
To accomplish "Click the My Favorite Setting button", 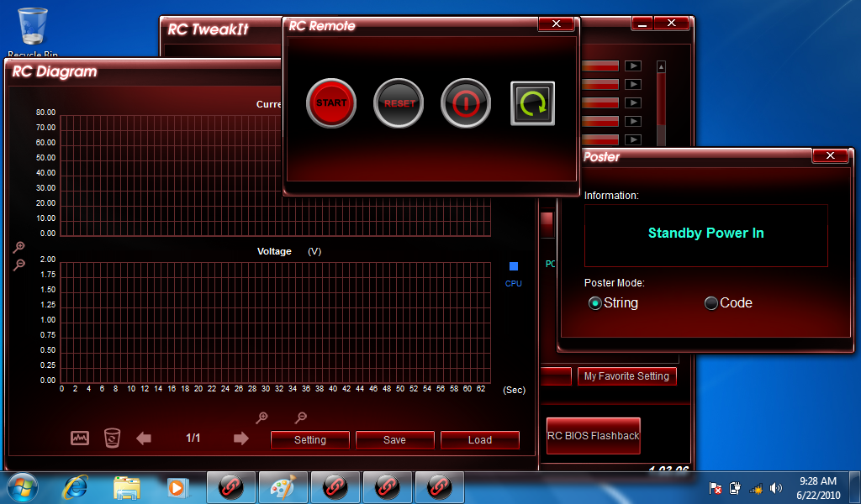I will pos(626,376).
